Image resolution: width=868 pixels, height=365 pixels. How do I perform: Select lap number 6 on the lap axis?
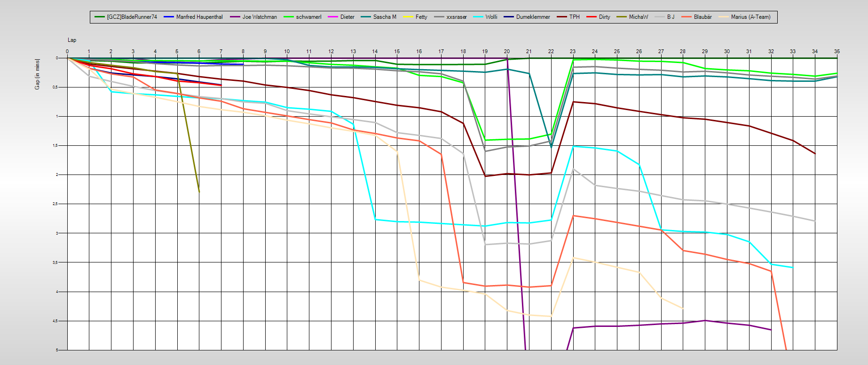point(199,51)
